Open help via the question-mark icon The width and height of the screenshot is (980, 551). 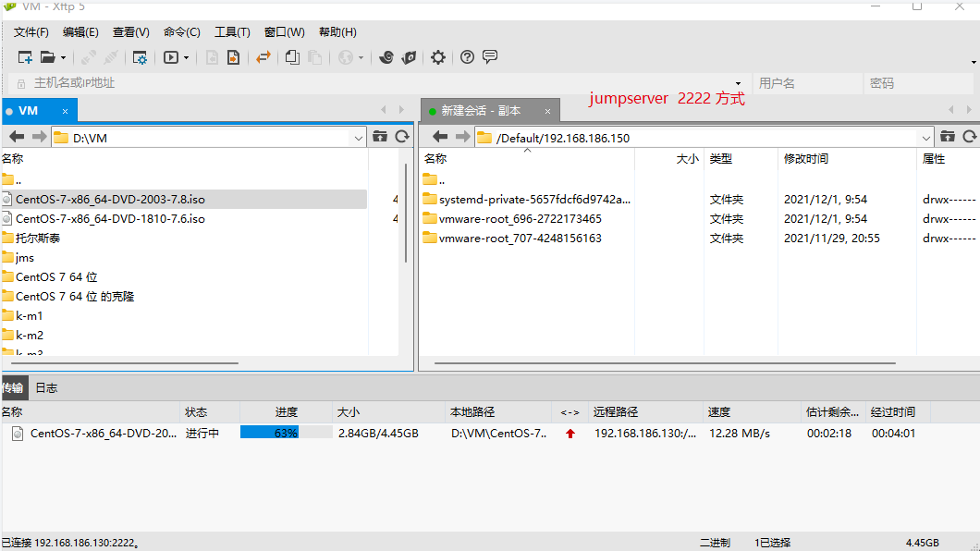point(467,57)
